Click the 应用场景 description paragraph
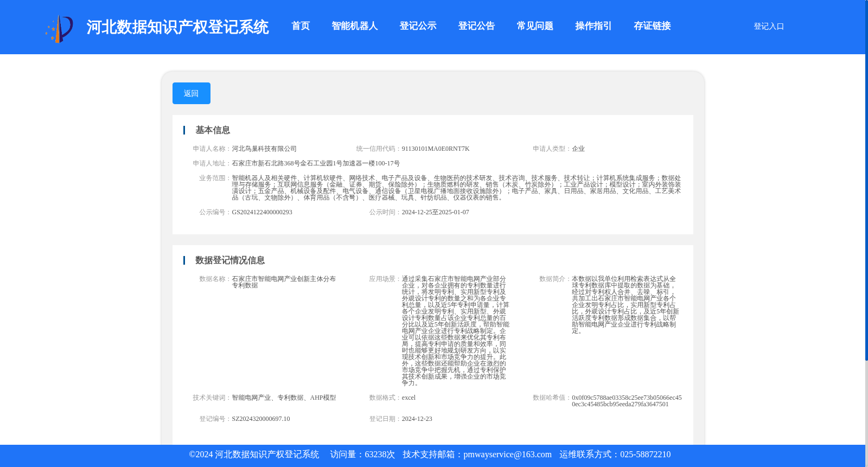Screen dimensions: 868x467 point(456,331)
